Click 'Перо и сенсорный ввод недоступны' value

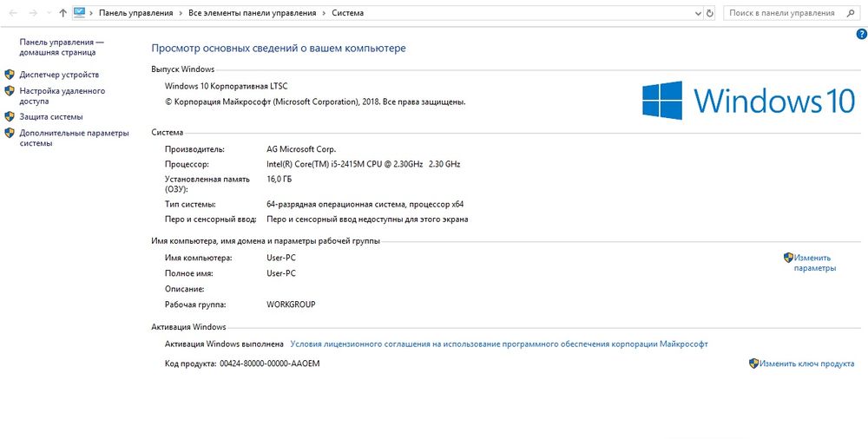(367, 219)
